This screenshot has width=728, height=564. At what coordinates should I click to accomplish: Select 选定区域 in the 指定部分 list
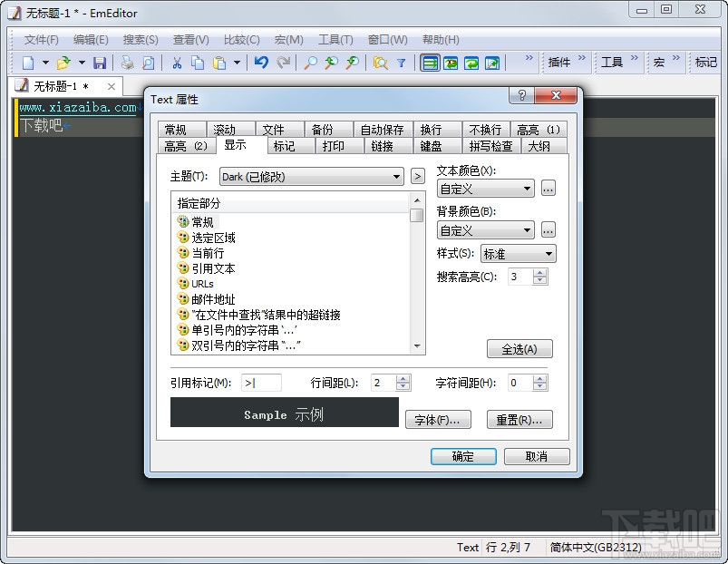[215, 238]
